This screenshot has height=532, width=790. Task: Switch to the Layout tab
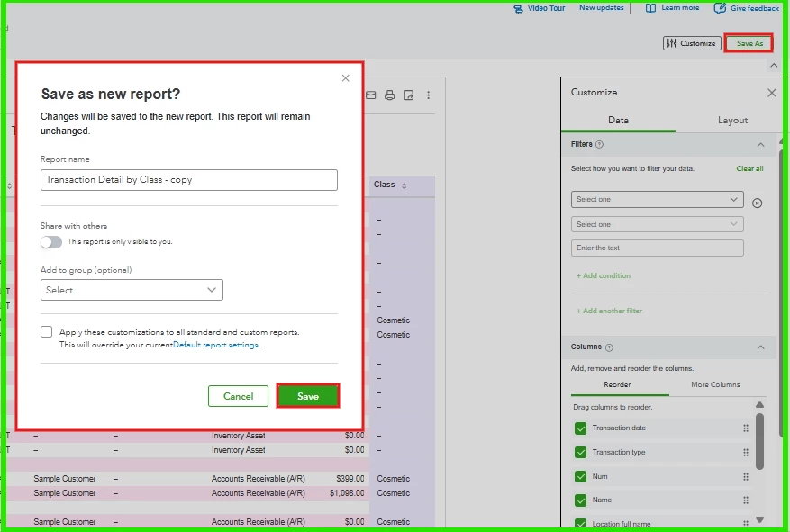732,121
